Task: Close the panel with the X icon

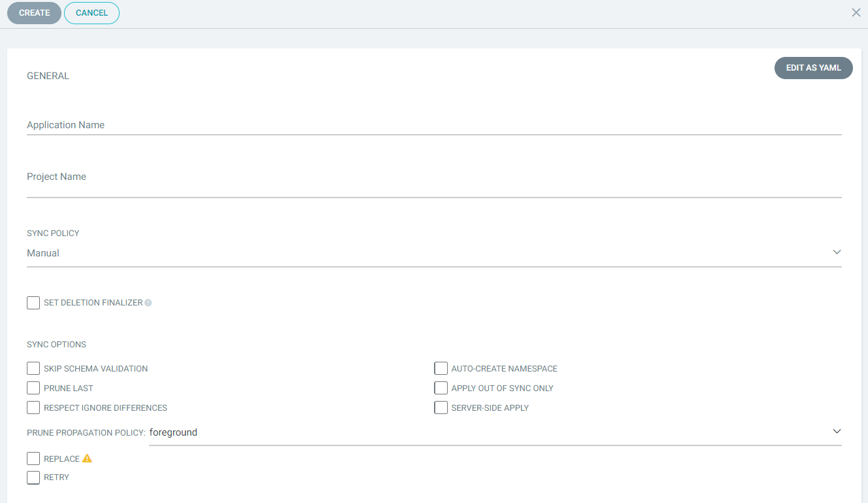Action: pyautogui.click(x=856, y=12)
